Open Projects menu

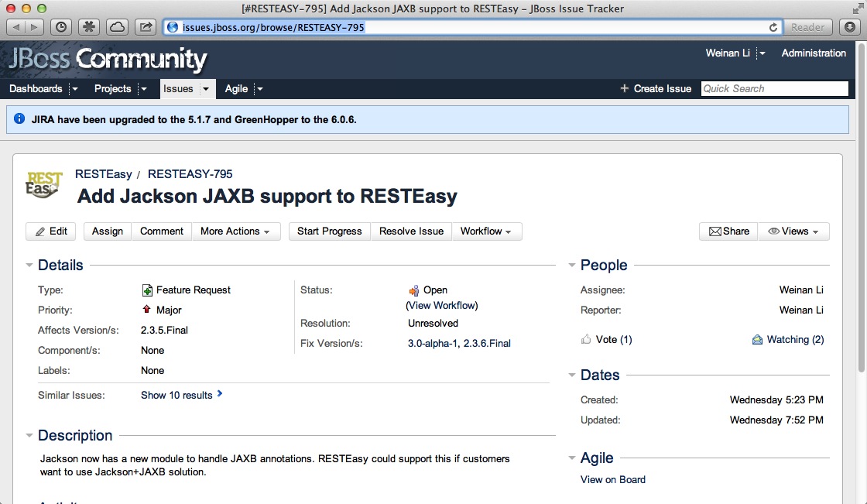(113, 88)
